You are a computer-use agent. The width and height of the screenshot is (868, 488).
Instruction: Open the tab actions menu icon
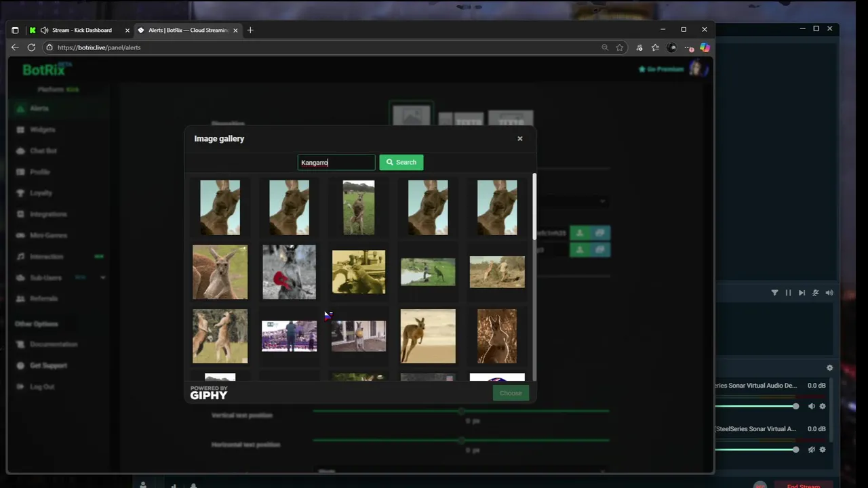click(x=15, y=30)
